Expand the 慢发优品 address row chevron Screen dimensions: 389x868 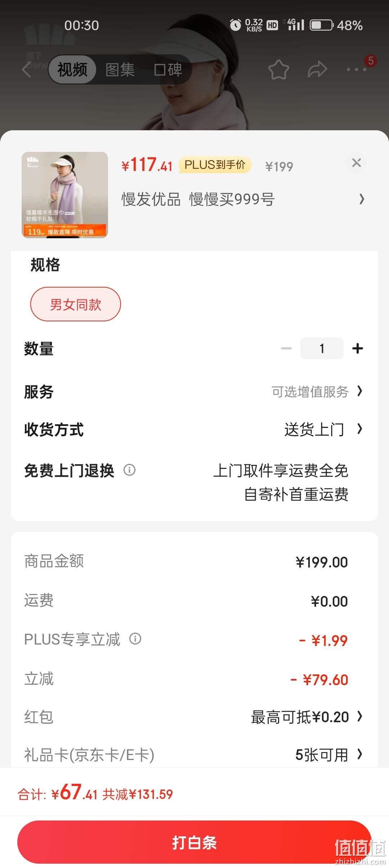[x=362, y=199]
